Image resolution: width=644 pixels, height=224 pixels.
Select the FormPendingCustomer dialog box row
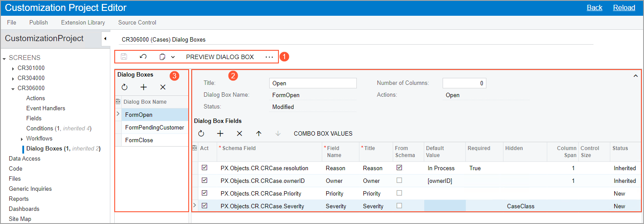click(x=154, y=127)
